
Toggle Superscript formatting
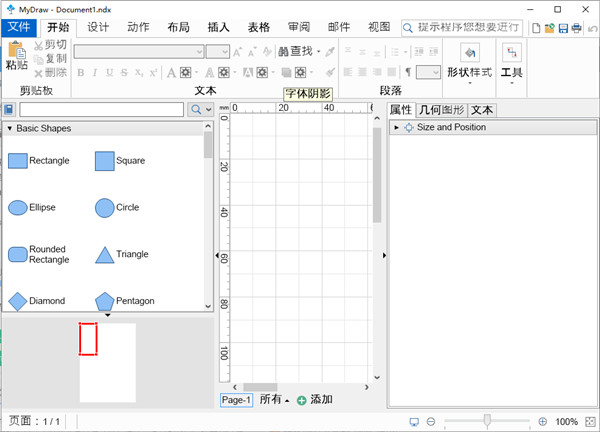(x=153, y=72)
